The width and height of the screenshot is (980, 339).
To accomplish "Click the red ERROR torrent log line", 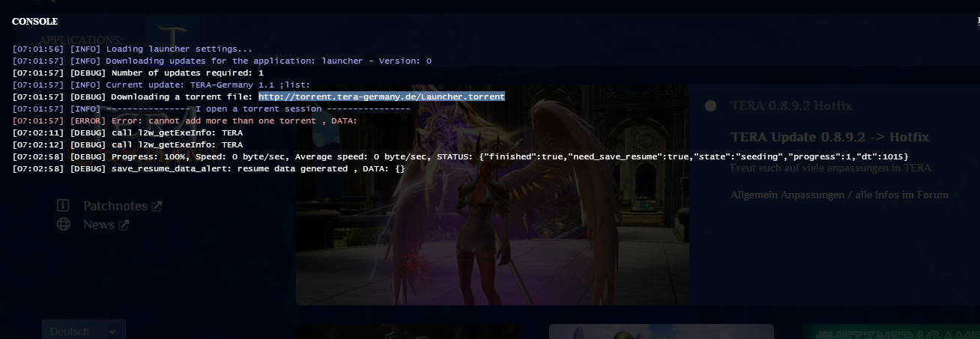I will point(185,120).
